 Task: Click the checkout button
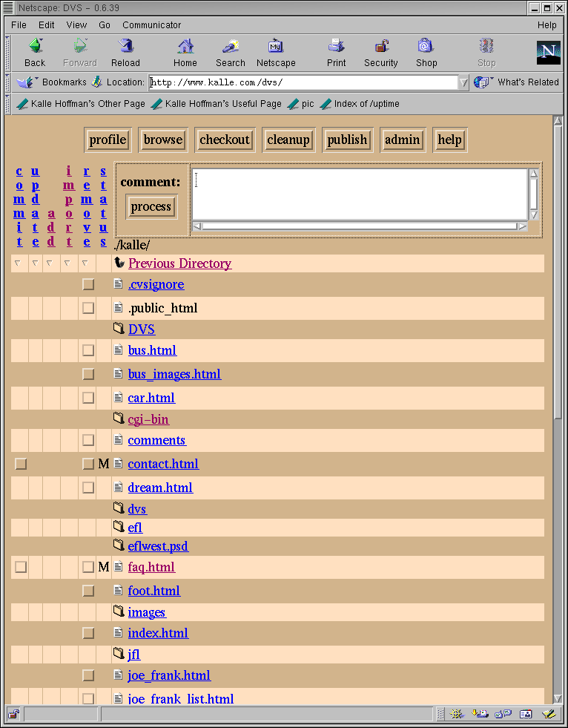pyautogui.click(x=225, y=140)
